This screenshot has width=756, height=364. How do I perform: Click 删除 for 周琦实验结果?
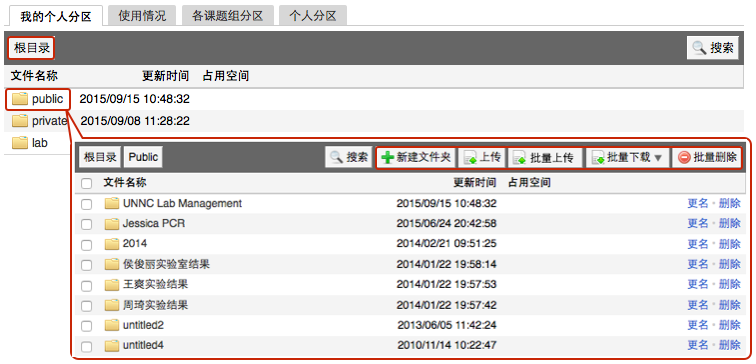(x=729, y=305)
